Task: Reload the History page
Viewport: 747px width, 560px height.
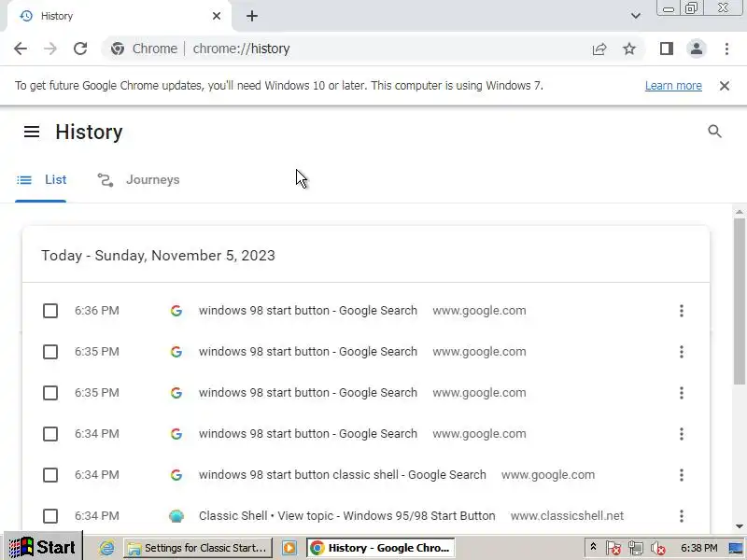Action: tap(80, 49)
